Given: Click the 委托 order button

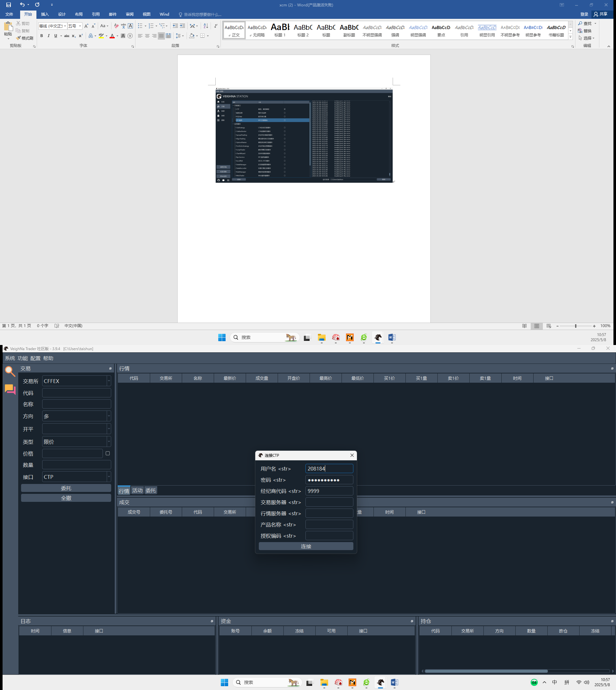Looking at the screenshot, I should click(66, 488).
